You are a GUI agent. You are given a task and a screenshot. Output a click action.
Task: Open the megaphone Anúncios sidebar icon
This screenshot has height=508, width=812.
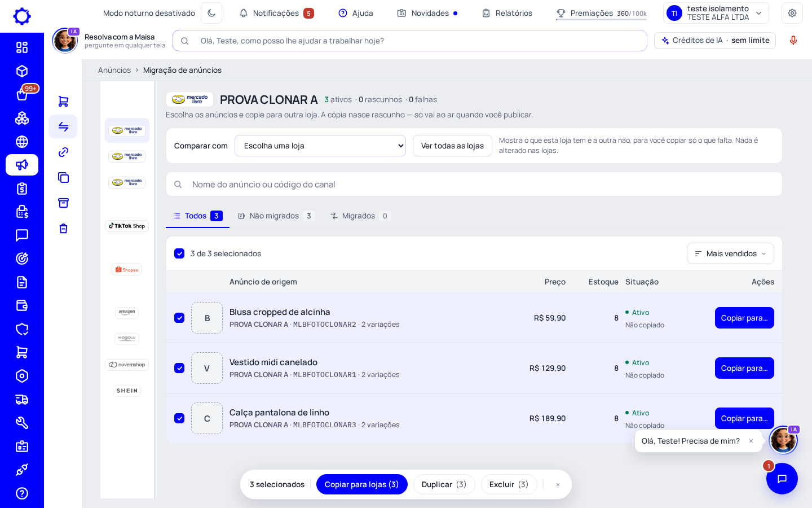[22, 165]
